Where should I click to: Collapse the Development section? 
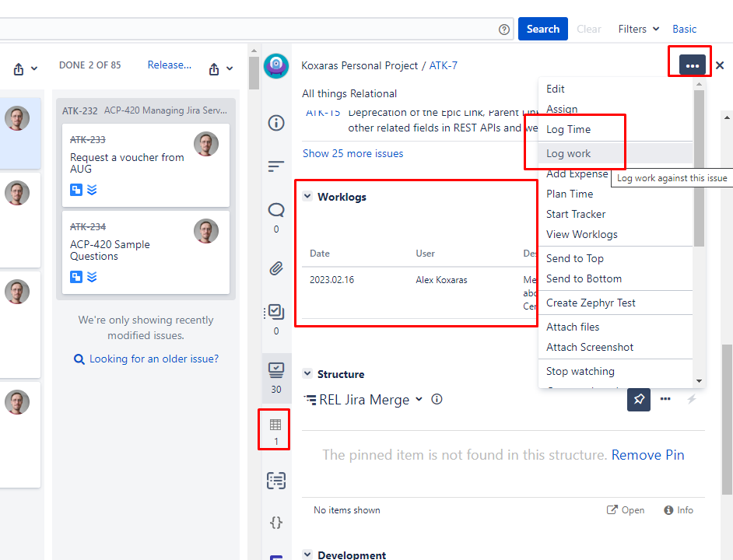tap(307, 555)
